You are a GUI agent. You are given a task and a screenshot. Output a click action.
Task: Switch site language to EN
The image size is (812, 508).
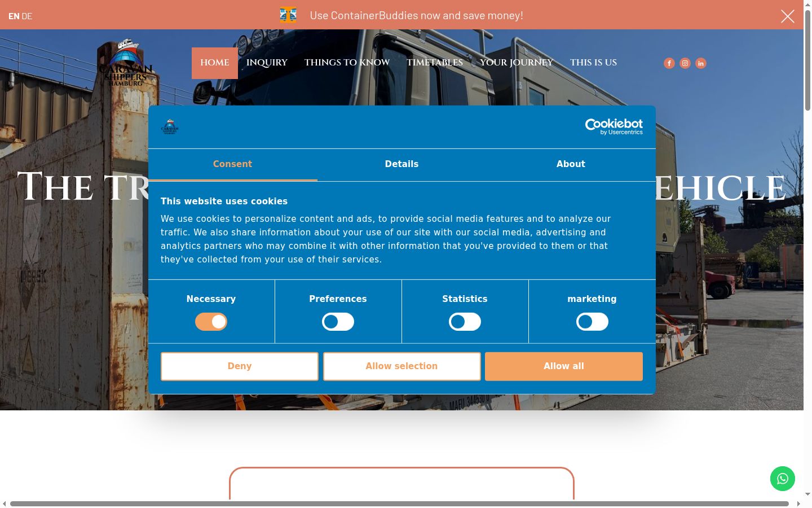point(14,16)
